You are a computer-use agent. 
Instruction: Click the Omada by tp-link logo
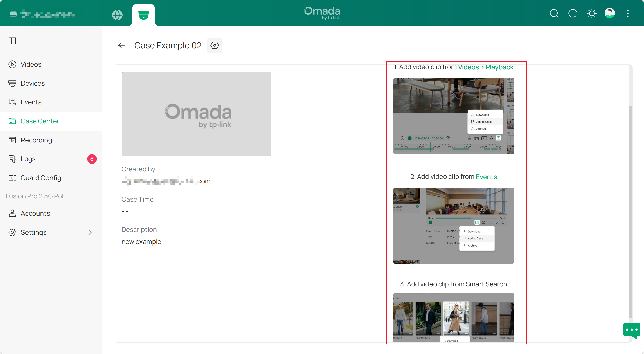click(x=322, y=13)
